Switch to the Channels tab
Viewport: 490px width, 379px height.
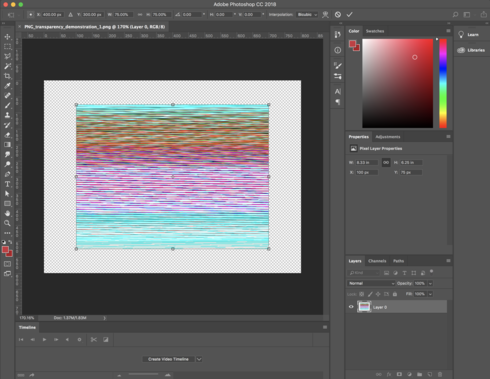377,261
